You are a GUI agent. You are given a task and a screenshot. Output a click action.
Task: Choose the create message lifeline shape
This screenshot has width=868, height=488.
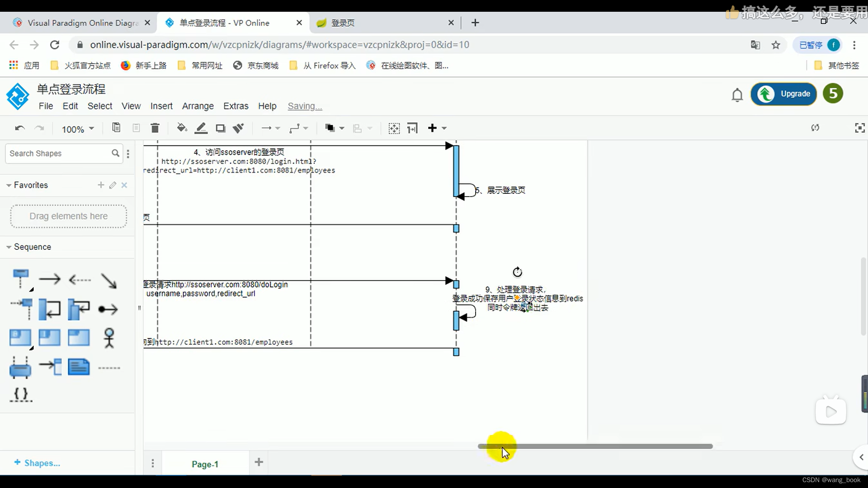click(21, 309)
